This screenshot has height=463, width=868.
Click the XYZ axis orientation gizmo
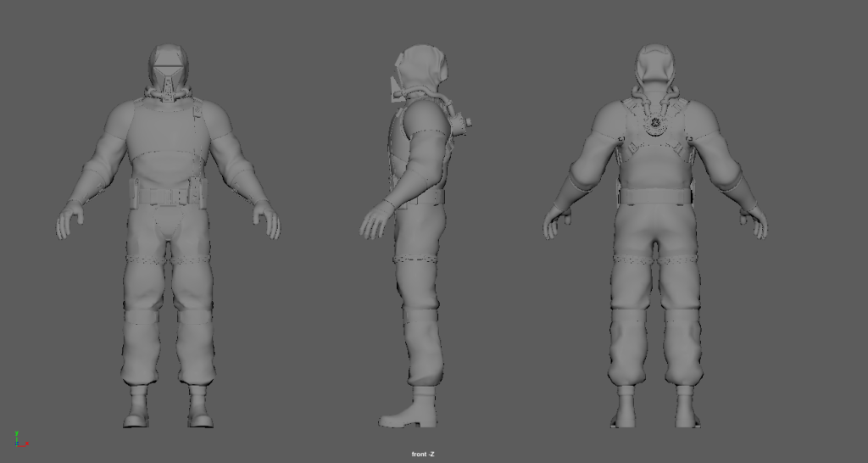[x=21, y=439]
